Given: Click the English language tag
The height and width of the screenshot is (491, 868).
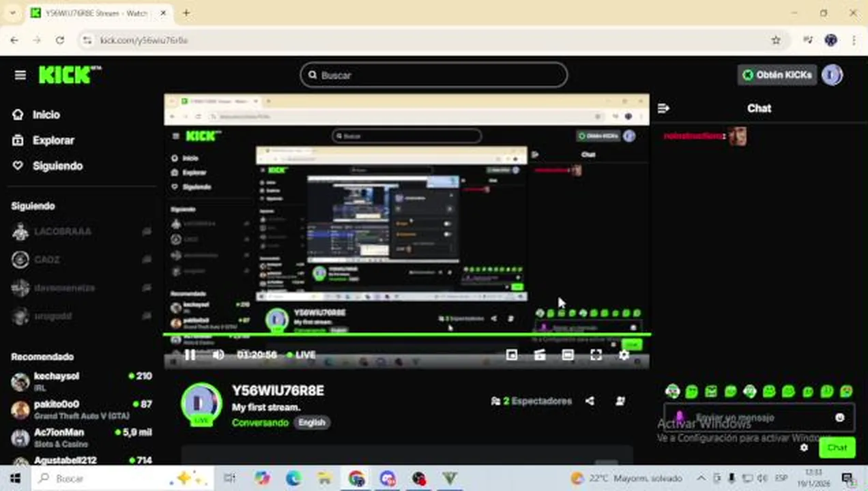Looking at the screenshot, I should pyautogui.click(x=312, y=423).
